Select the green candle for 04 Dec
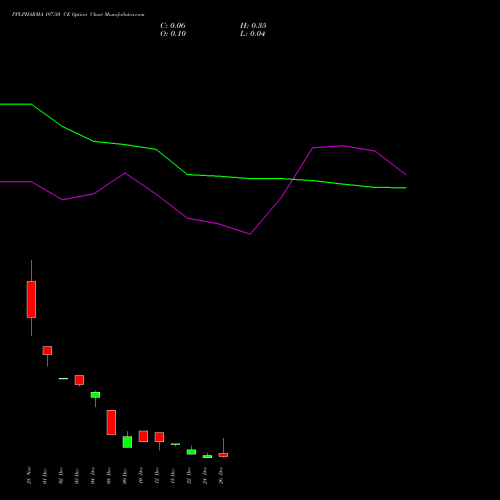This screenshot has width=500, height=500. [x=95, y=395]
